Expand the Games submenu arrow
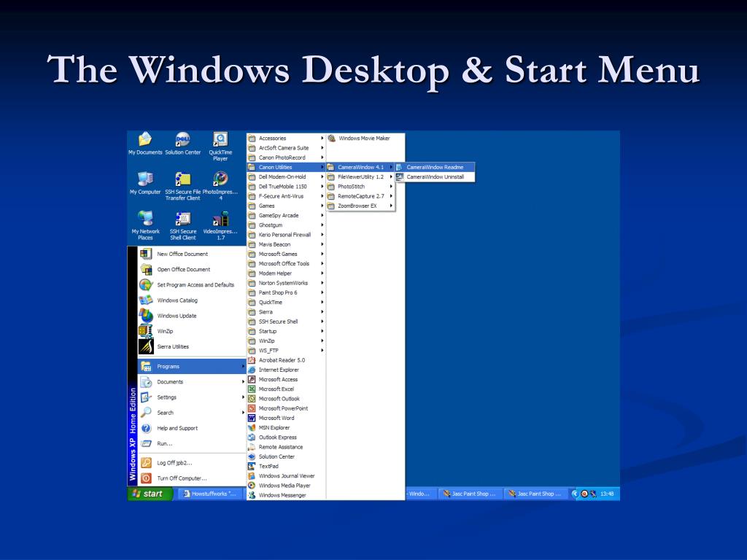 pyautogui.click(x=322, y=206)
